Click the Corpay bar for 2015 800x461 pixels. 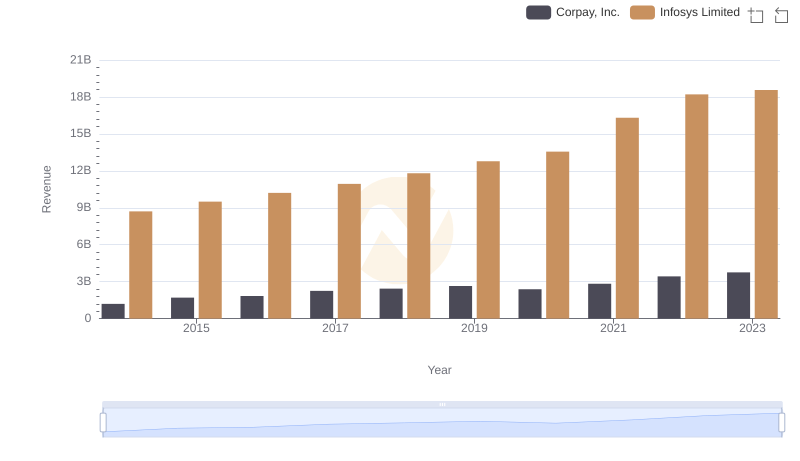[x=183, y=308]
